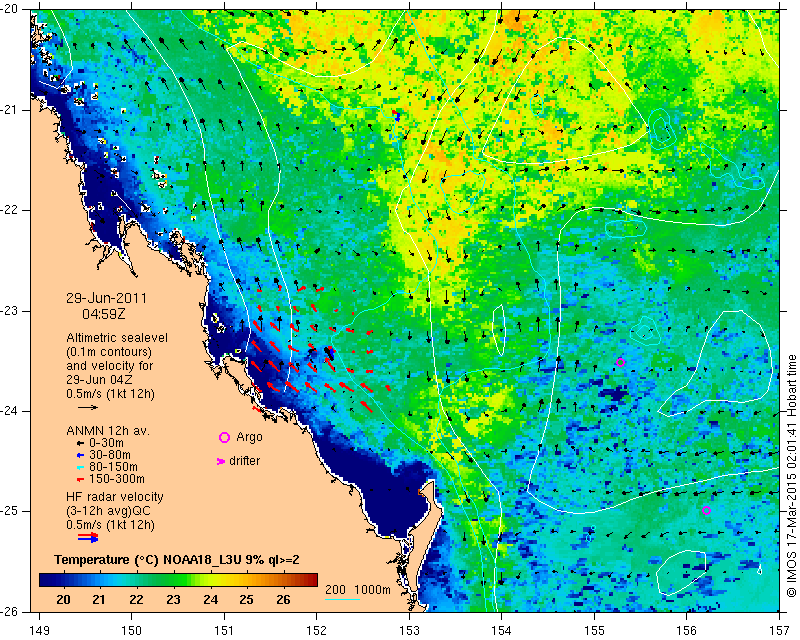This screenshot has width=800, height=640.
Task: Click the -23 latitude axis label
Action: 13,311
